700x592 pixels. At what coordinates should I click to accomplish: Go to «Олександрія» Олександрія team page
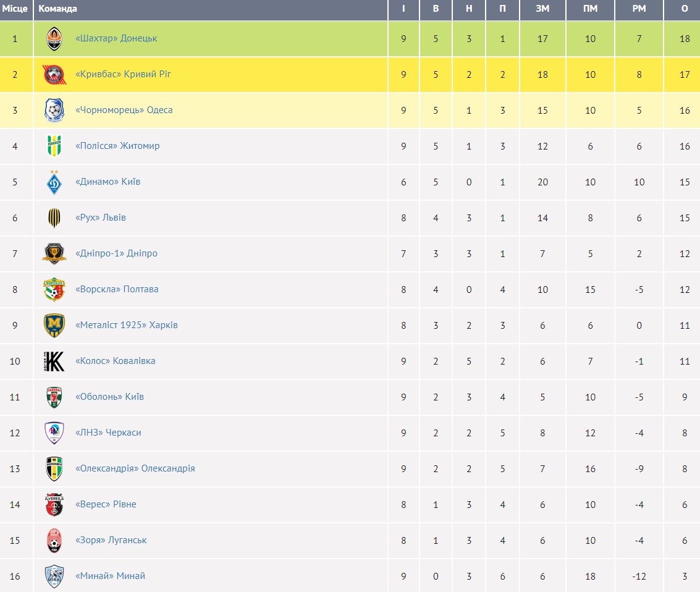[x=135, y=468]
